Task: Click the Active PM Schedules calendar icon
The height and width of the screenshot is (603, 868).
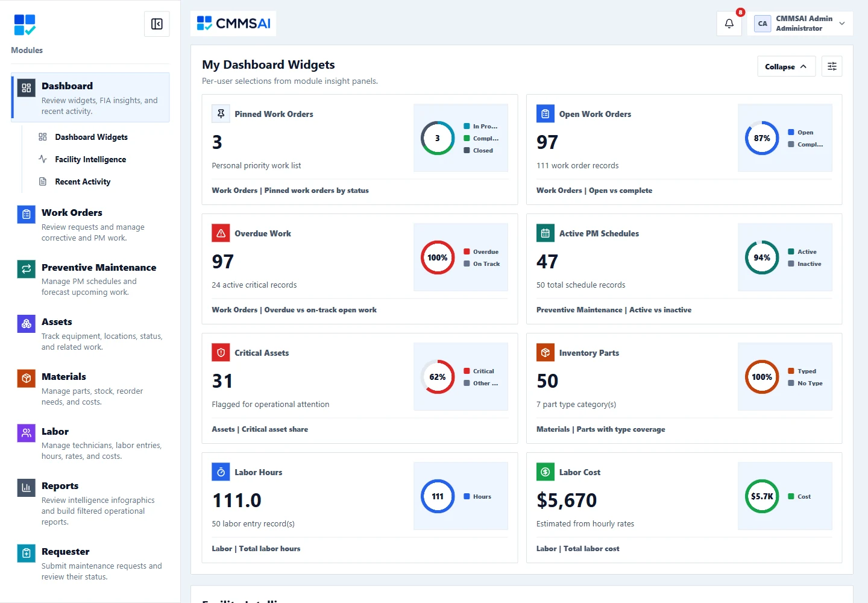Action: [546, 233]
